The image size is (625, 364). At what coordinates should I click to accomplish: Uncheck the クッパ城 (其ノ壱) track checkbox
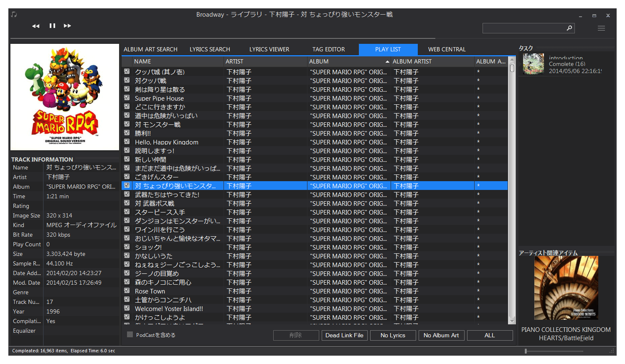(x=127, y=71)
